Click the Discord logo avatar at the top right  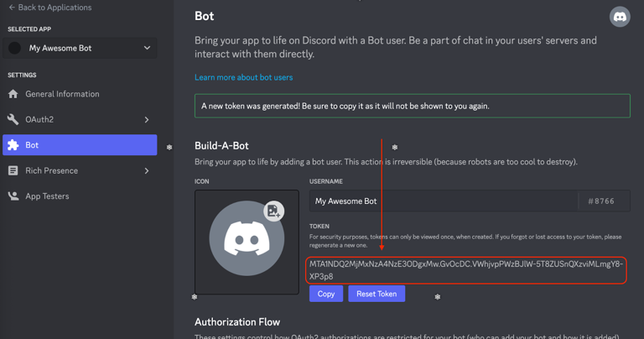click(620, 17)
